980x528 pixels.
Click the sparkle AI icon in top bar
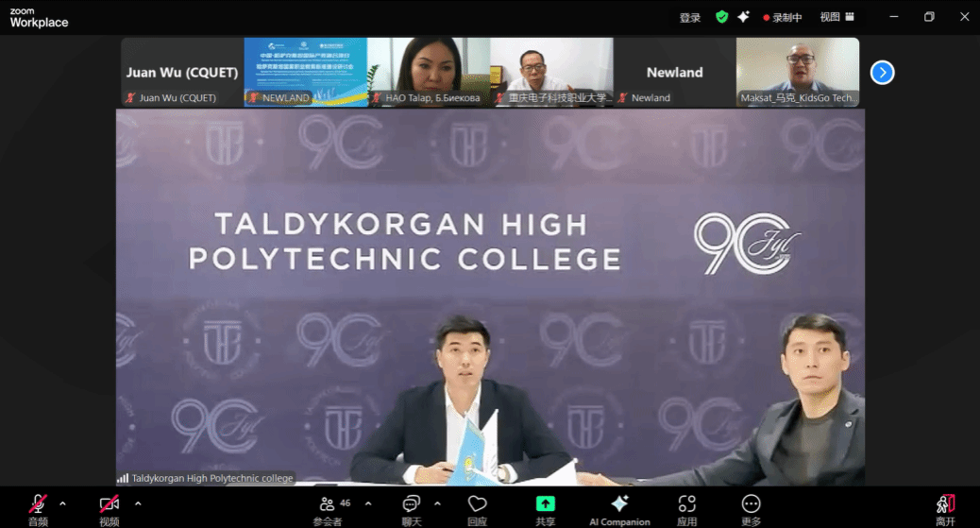744,17
